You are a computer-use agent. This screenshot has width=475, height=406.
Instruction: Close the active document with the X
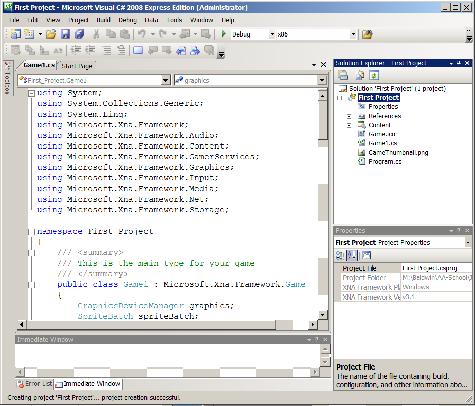323,65
